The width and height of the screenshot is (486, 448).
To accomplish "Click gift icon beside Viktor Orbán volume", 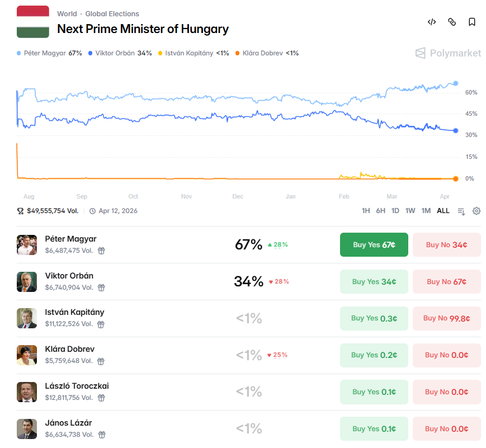I will point(101,287).
